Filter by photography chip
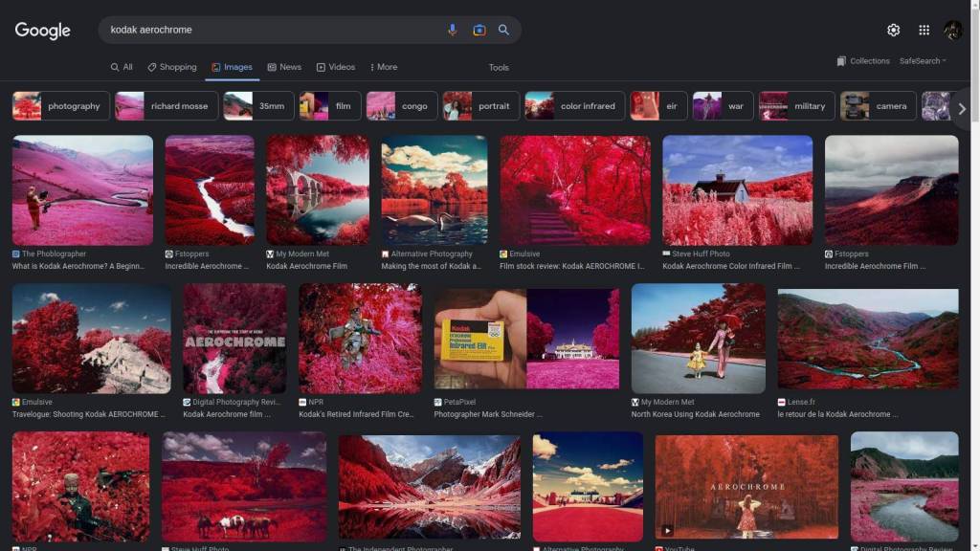This screenshot has width=980, height=551. (60, 106)
